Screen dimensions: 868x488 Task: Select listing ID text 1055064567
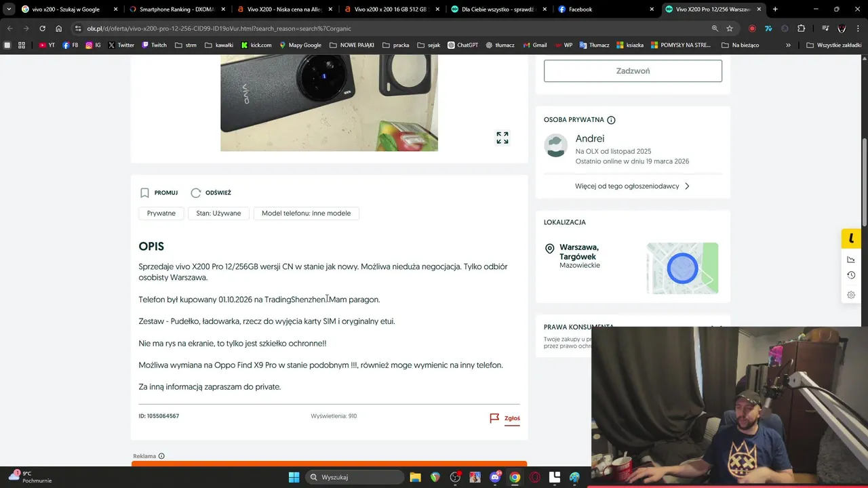[x=163, y=416]
